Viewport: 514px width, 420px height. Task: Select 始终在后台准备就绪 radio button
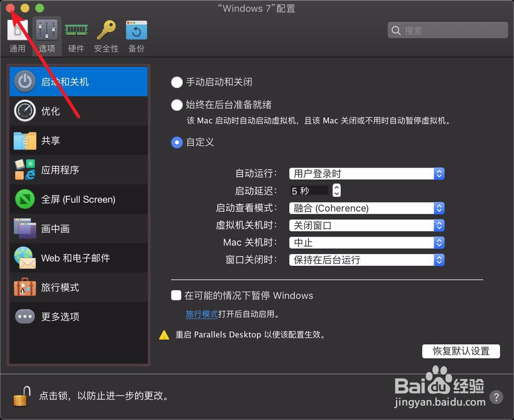tap(177, 105)
